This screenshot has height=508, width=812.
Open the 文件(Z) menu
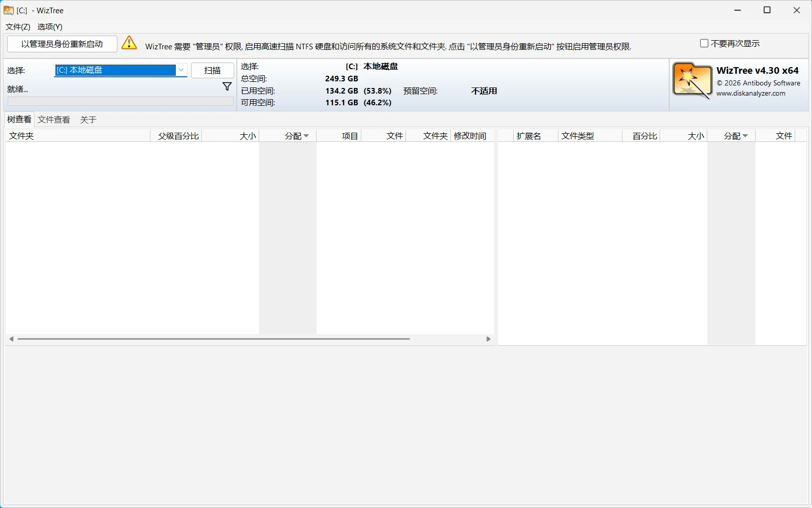click(x=18, y=26)
